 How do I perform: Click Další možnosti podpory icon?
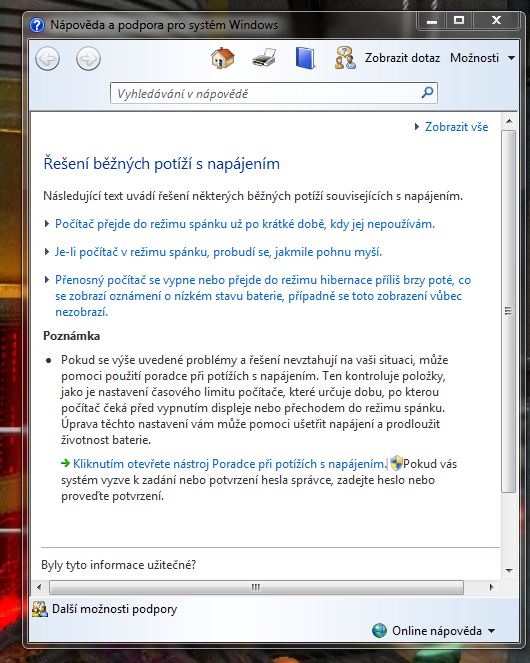click(x=40, y=609)
